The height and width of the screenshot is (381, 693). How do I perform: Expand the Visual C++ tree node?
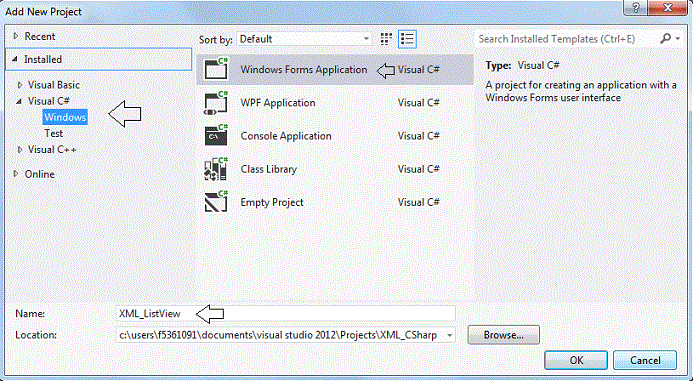coord(20,150)
